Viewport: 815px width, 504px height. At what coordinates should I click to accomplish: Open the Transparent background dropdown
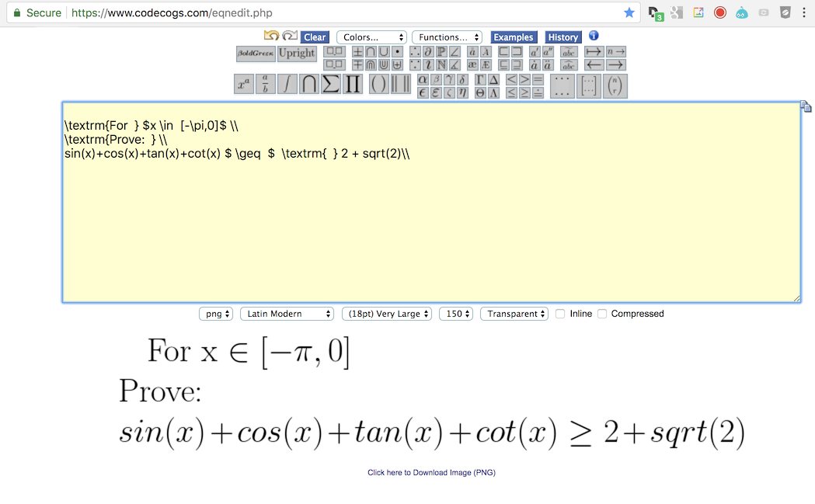point(514,314)
